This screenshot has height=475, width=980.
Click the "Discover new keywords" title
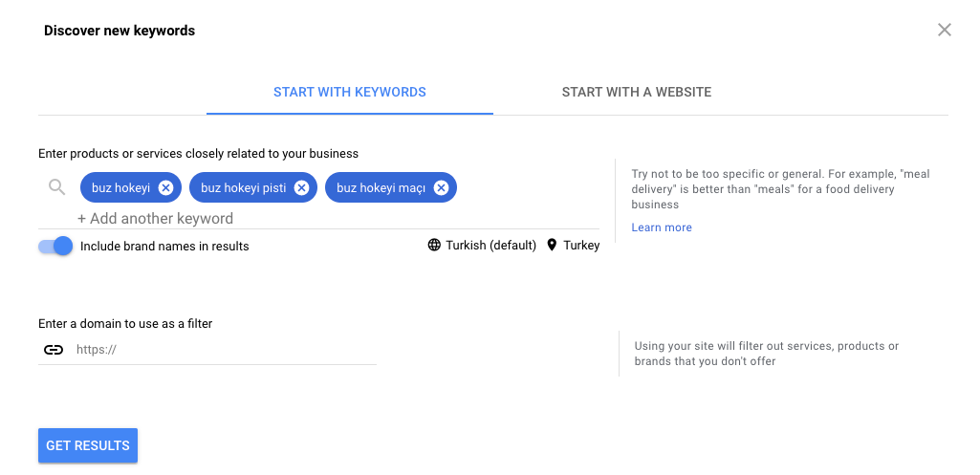pyautogui.click(x=120, y=31)
